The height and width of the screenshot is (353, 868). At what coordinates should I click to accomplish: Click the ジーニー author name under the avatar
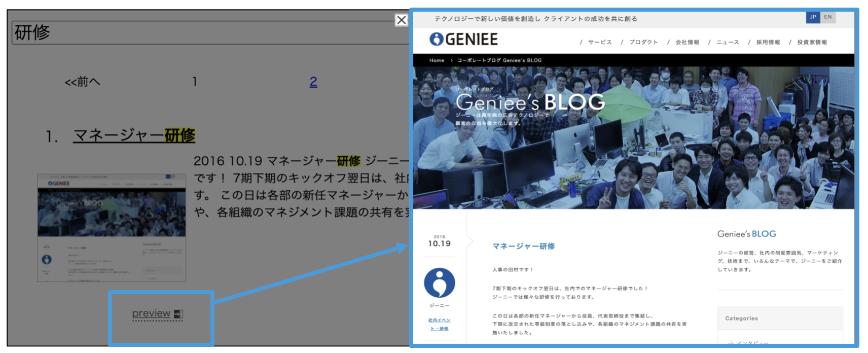(440, 306)
